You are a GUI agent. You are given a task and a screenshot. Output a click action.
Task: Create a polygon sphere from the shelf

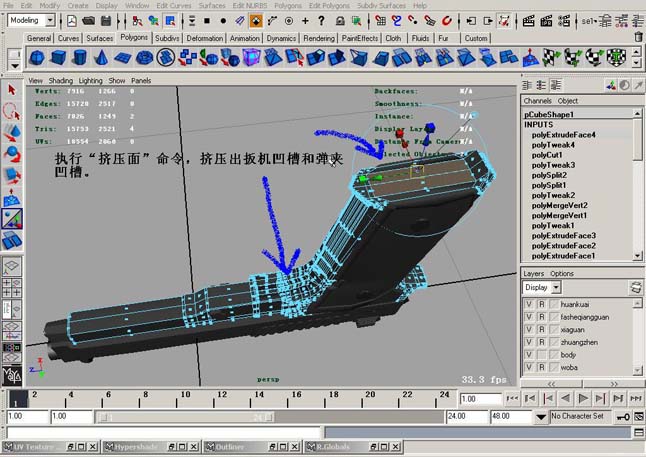tap(37, 58)
